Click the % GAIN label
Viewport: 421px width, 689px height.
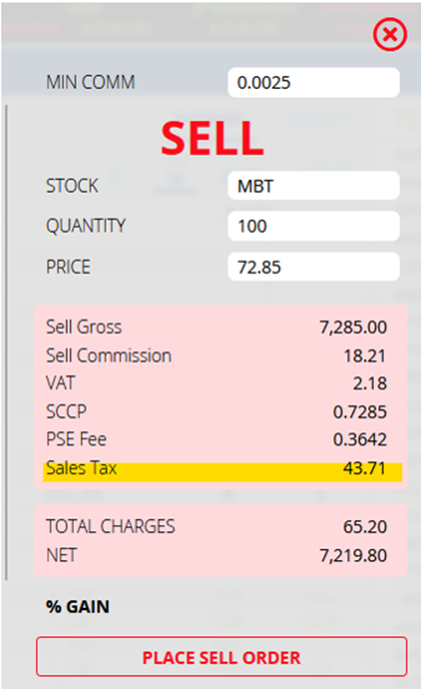[x=78, y=607]
